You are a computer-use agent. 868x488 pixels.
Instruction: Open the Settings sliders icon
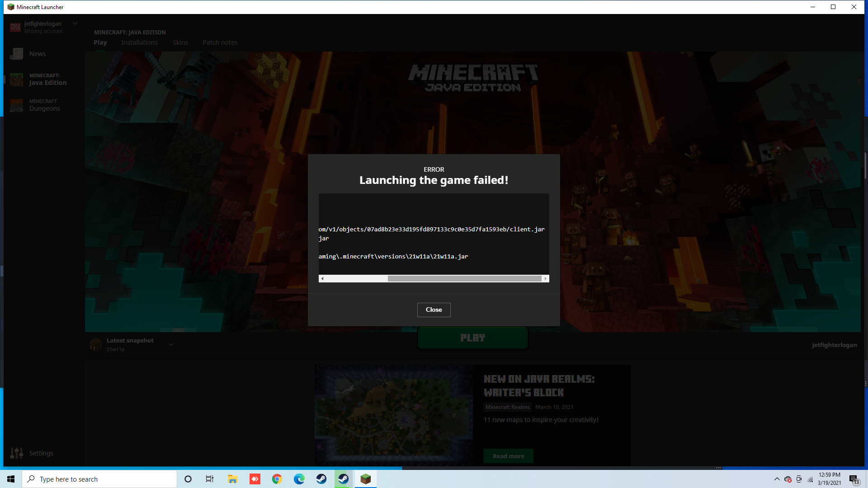pyautogui.click(x=17, y=453)
